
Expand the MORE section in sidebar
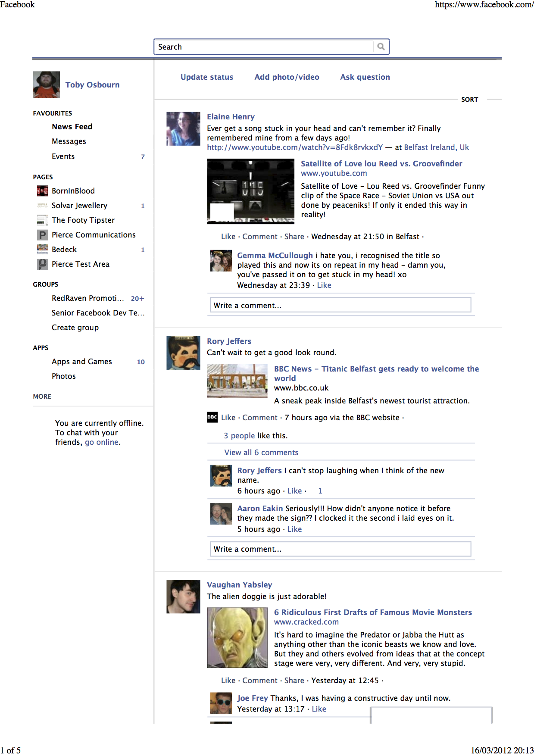[42, 397]
